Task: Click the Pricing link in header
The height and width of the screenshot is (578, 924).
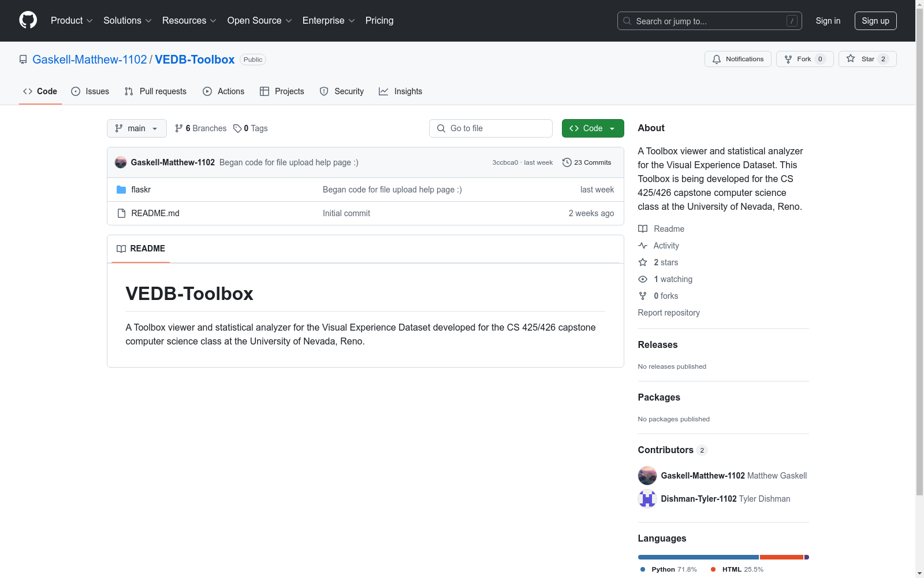Action: point(379,21)
